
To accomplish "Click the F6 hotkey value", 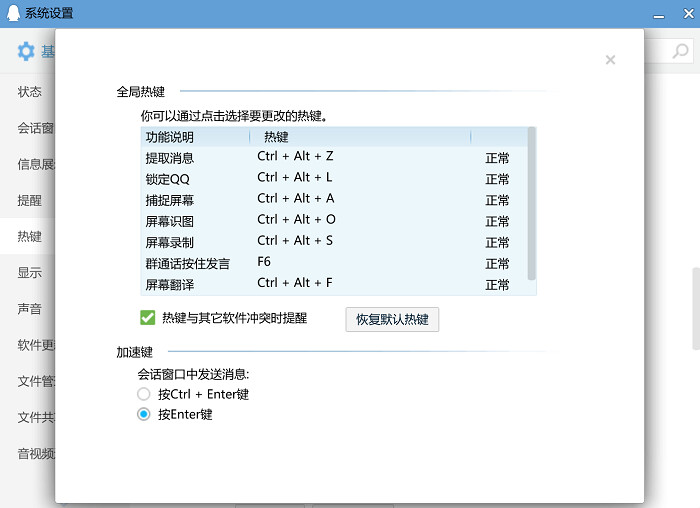I will [x=264, y=262].
